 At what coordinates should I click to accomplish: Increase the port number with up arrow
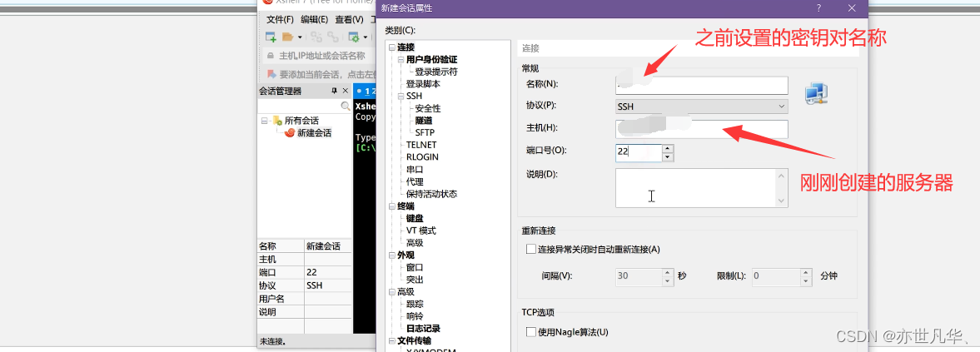coord(668,148)
